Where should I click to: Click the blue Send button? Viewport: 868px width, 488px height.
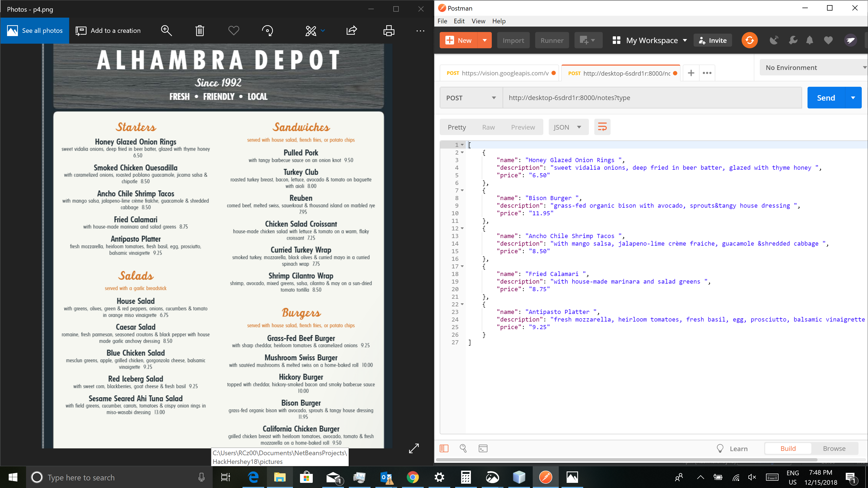pos(825,98)
